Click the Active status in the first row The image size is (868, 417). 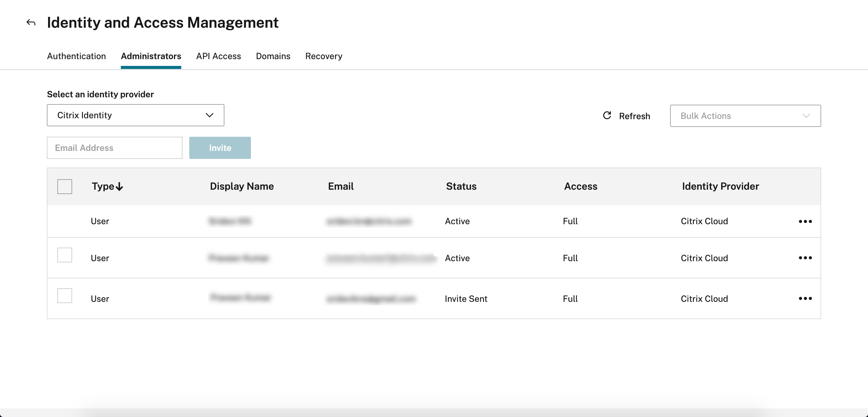tap(457, 221)
